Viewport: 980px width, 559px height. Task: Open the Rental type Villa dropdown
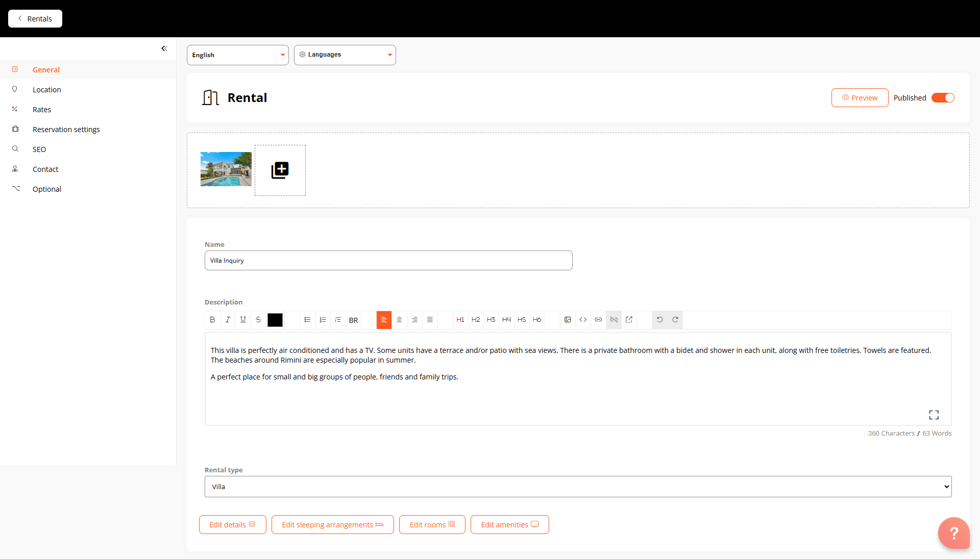tap(578, 487)
